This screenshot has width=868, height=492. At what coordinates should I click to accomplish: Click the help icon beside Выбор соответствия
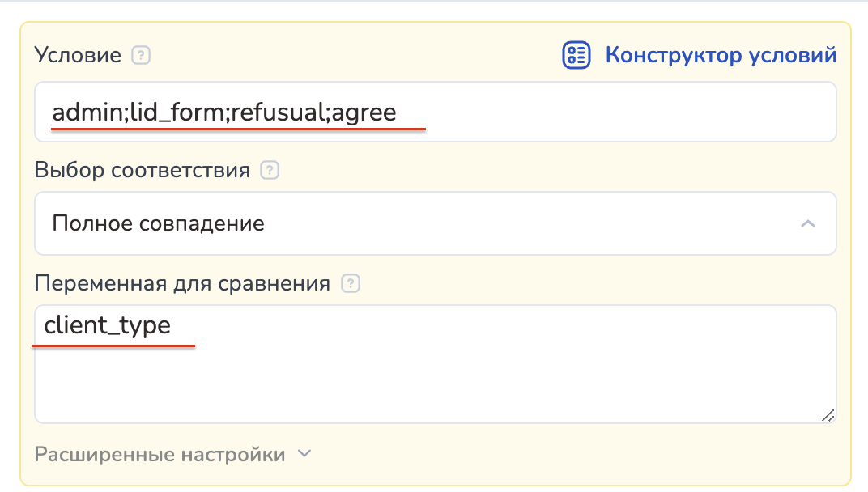pos(270,171)
